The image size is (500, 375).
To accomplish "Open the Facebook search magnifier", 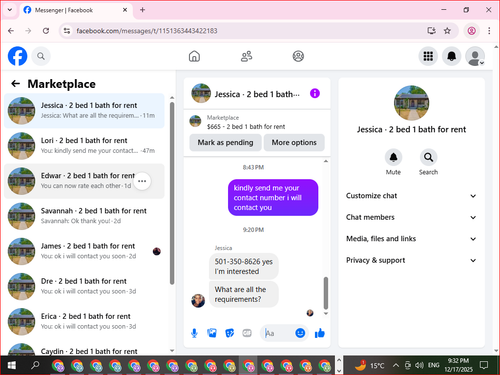I will coord(41,56).
